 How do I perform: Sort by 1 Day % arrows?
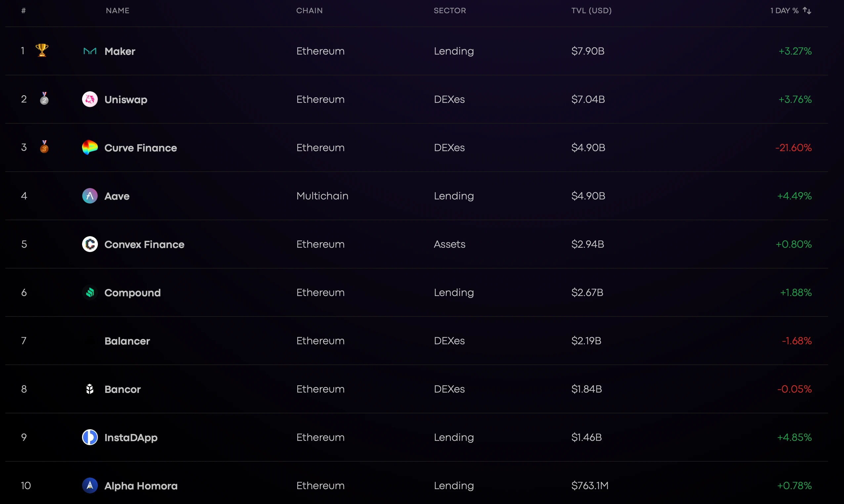pyautogui.click(x=807, y=11)
